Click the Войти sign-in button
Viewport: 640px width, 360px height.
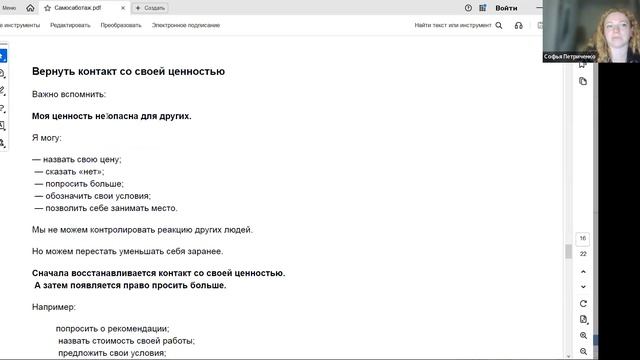(506, 8)
